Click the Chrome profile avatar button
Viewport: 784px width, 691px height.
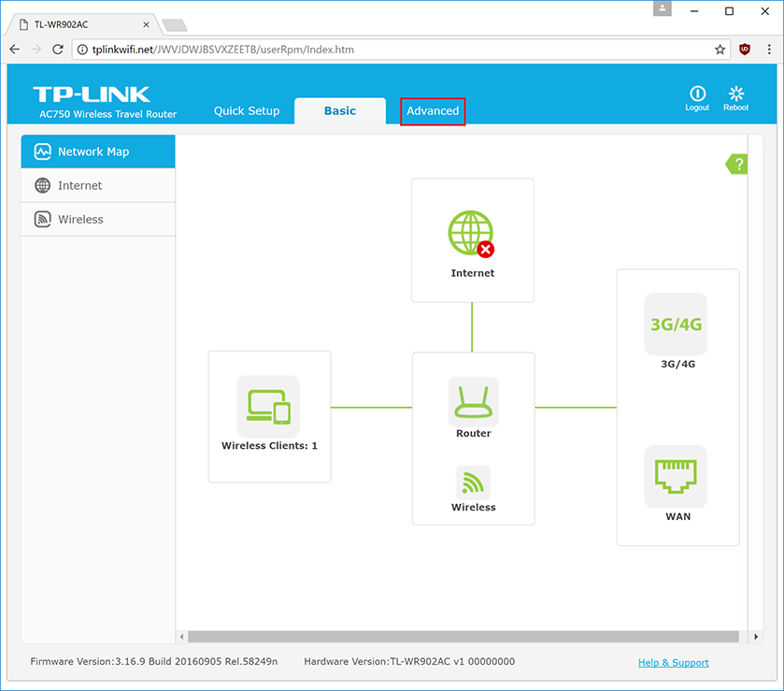(x=662, y=8)
